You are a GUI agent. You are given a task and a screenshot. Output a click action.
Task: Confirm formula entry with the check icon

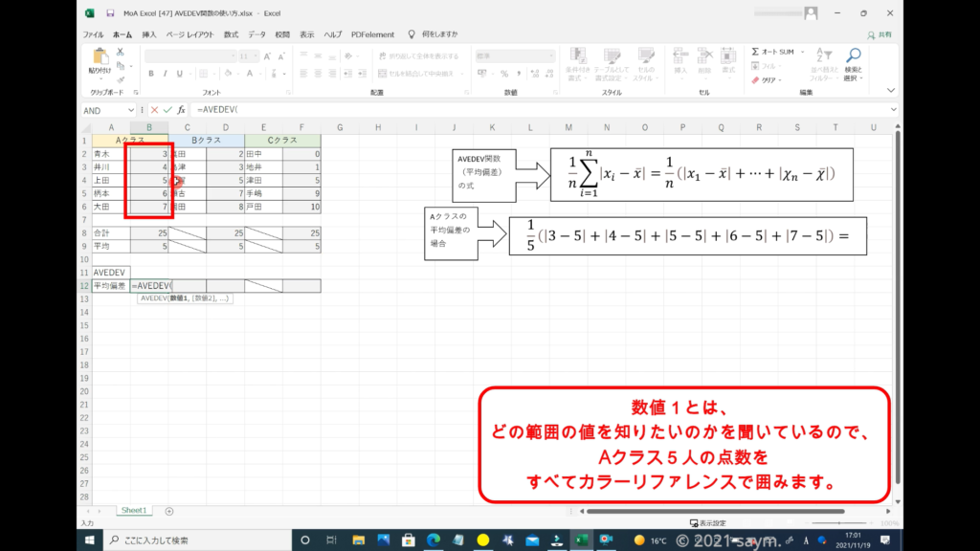click(x=167, y=110)
